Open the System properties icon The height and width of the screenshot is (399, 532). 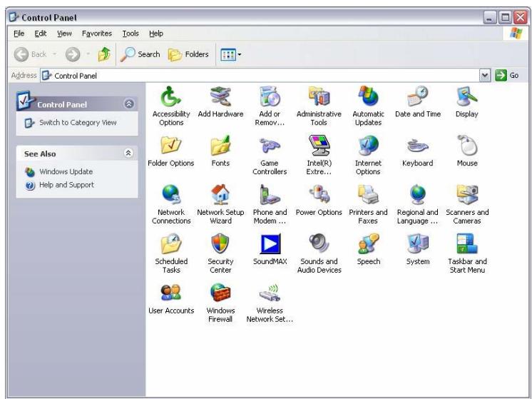(x=418, y=250)
